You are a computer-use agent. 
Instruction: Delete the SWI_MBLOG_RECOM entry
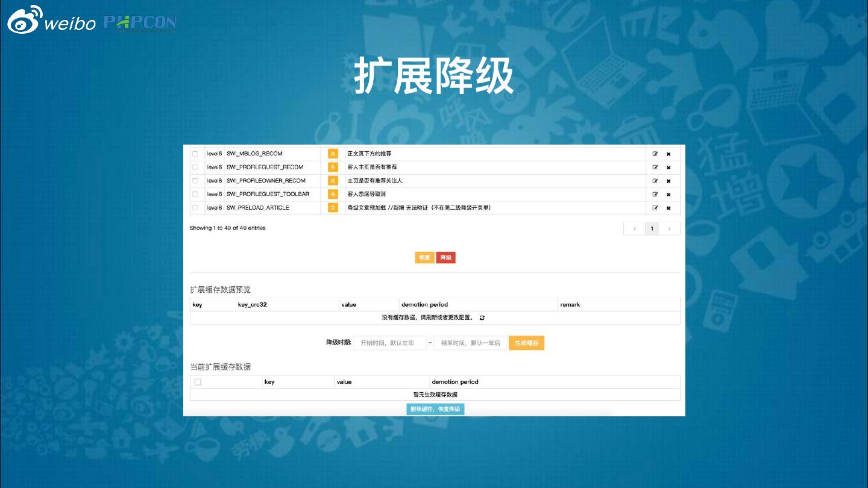[668, 154]
